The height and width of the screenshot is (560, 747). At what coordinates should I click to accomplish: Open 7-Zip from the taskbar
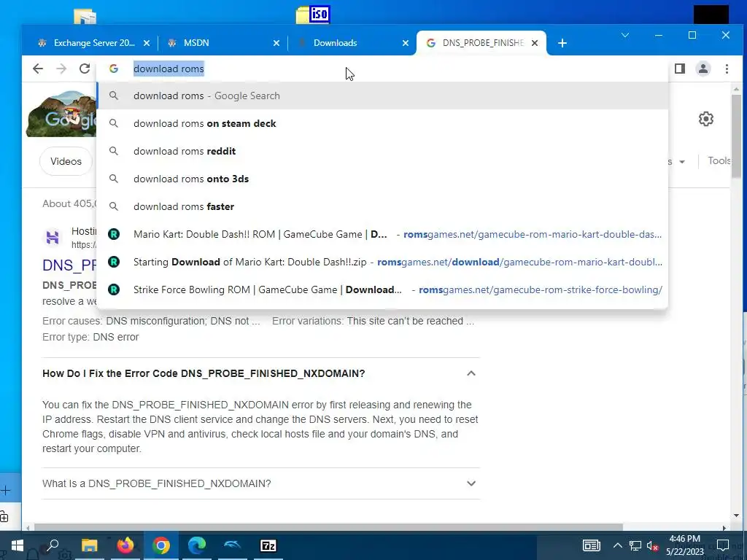tap(268, 545)
